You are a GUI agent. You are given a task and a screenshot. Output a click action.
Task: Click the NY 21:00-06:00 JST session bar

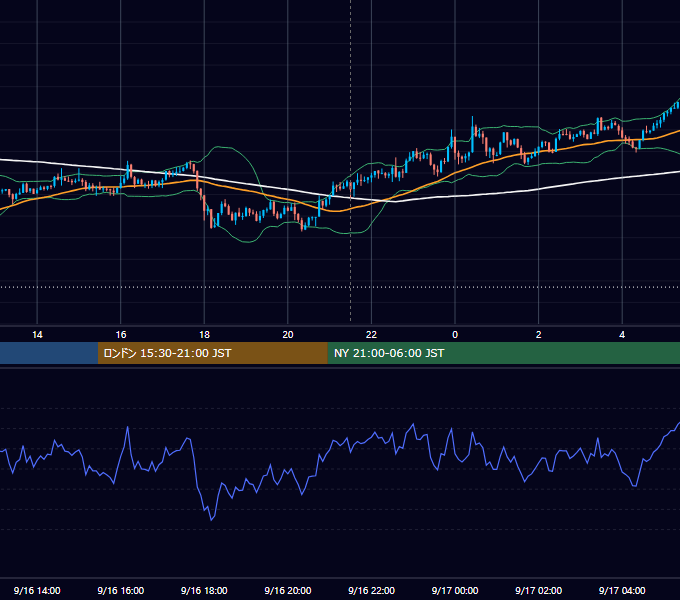click(503, 353)
